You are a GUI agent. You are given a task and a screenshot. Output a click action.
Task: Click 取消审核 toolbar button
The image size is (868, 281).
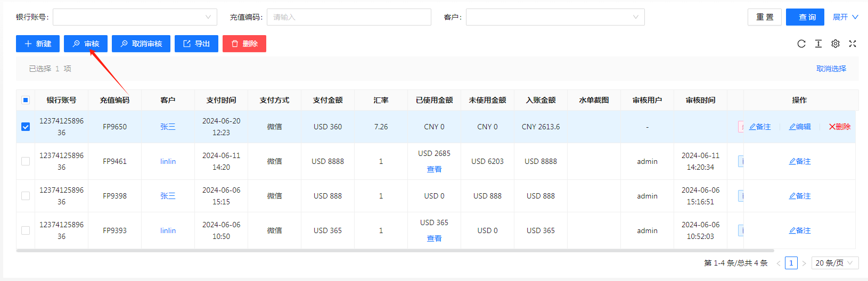pos(141,44)
